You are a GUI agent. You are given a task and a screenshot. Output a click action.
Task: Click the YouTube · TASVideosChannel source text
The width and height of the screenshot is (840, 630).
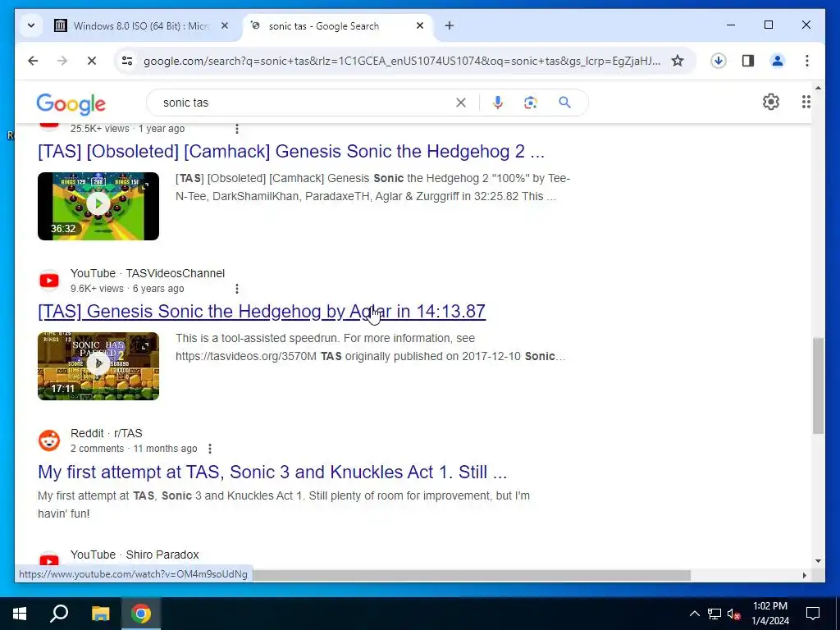click(x=148, y=273)
